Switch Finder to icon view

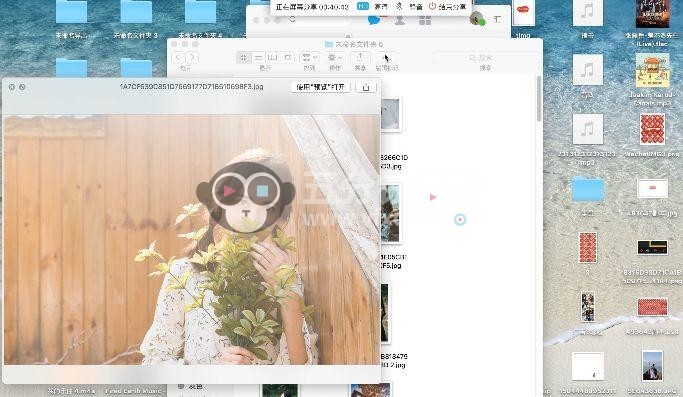pos(244,58)
